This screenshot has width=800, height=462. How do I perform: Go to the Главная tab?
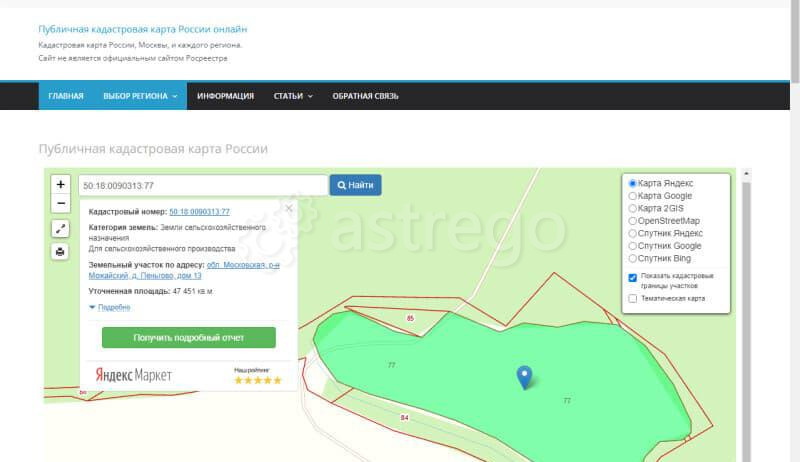click(66, 96)
